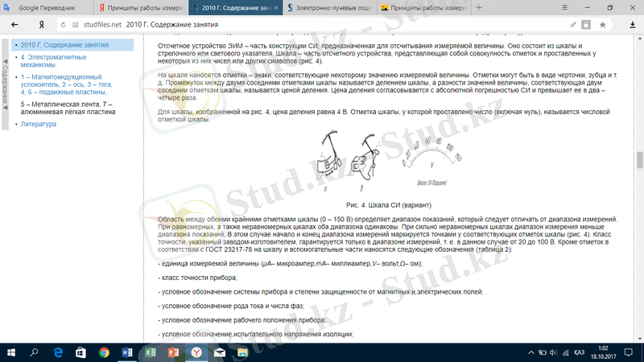Open taskbar search magnifier
The height and width of the screenshot is (362, 644).
pyautogui.click(x=34, y=352)
